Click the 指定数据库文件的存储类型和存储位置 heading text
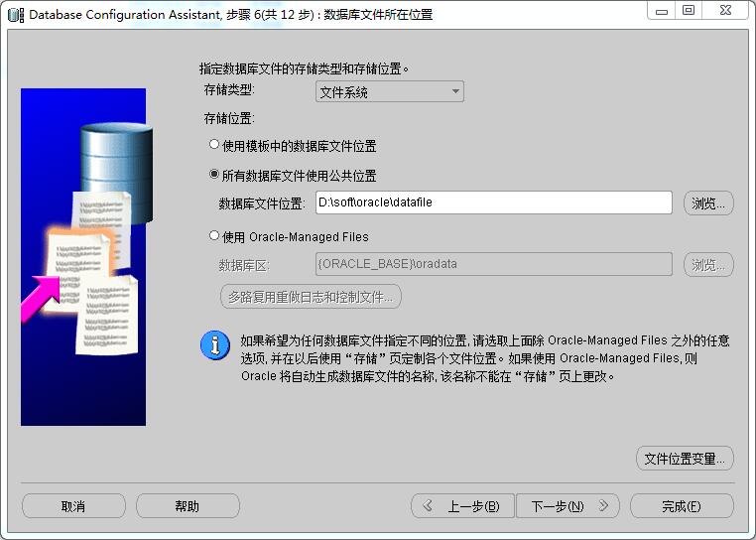756x540 pixels. click(x=304, y=68)
